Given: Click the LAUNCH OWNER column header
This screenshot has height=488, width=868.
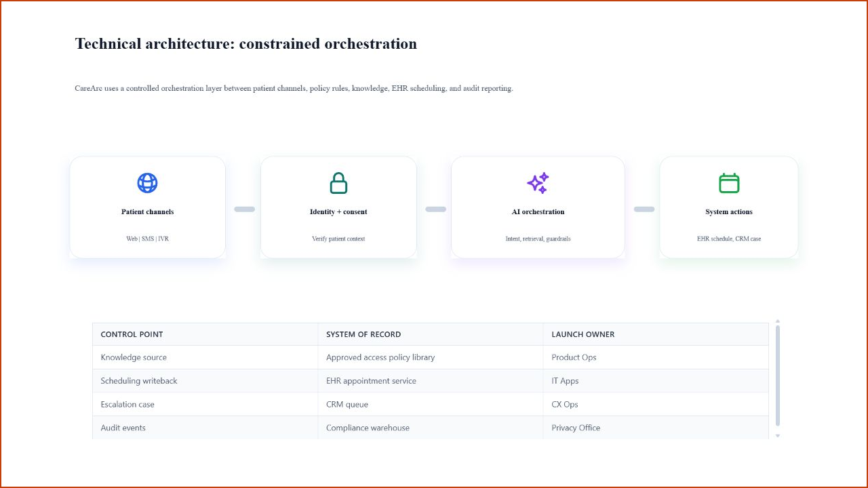Looking at the screenshot, I should click(656, 334).
